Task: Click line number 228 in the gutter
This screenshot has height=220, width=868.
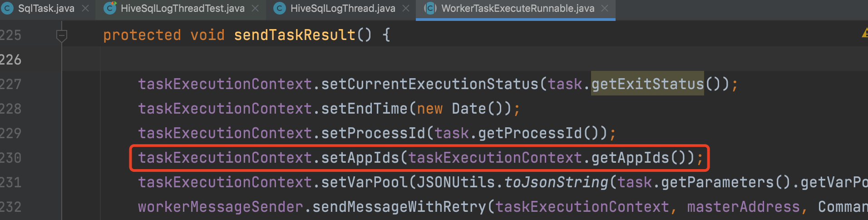Action: click(x=10, y=109)
